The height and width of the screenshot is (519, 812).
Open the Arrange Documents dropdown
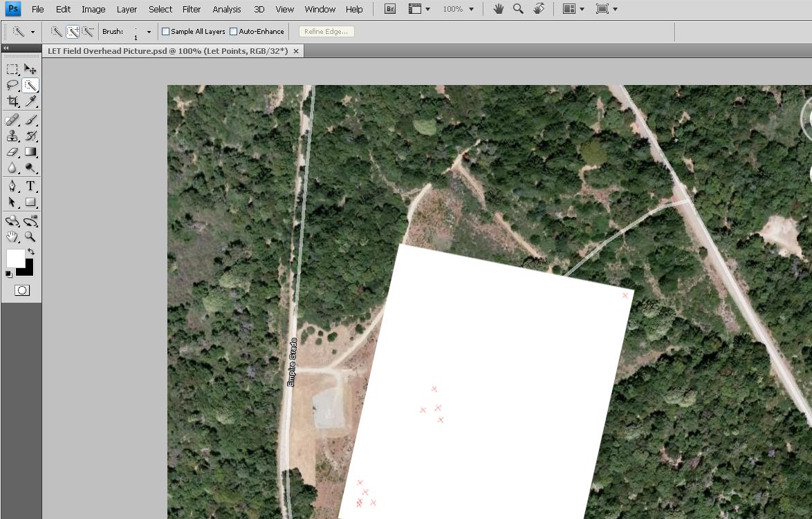point(573,9)
